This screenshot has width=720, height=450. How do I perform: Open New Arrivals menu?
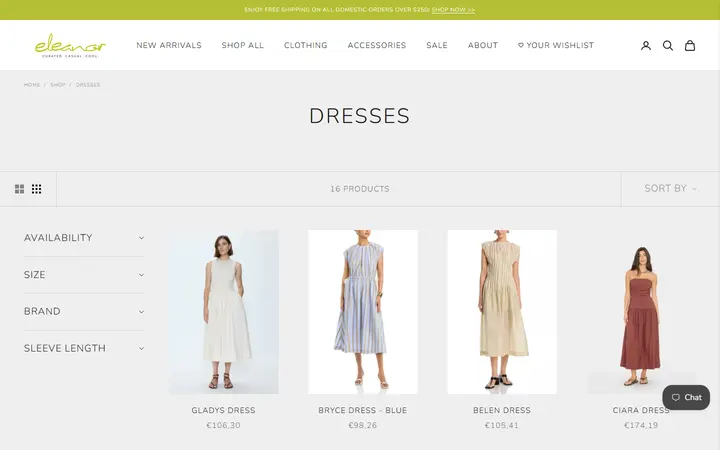[169, 45]
